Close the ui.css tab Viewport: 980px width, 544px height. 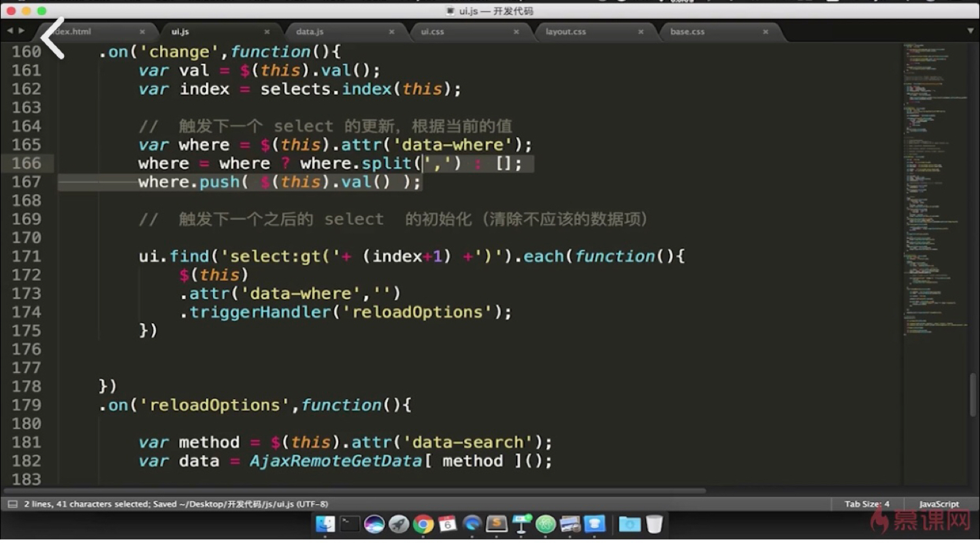(516, 31)
